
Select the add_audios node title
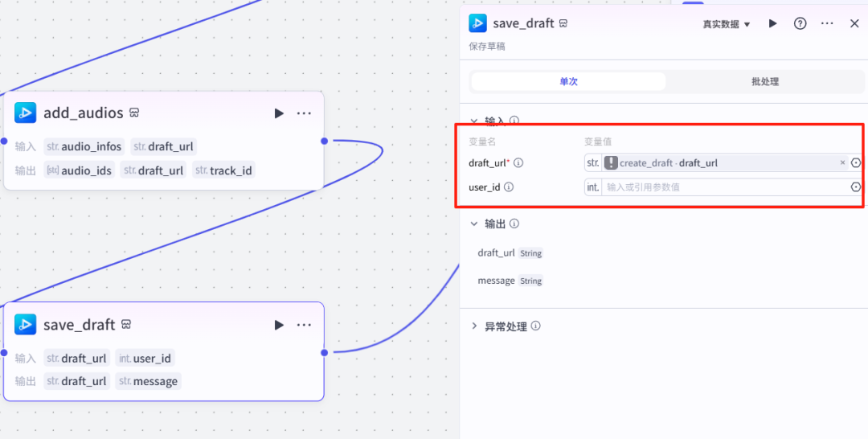click(84, 113)
